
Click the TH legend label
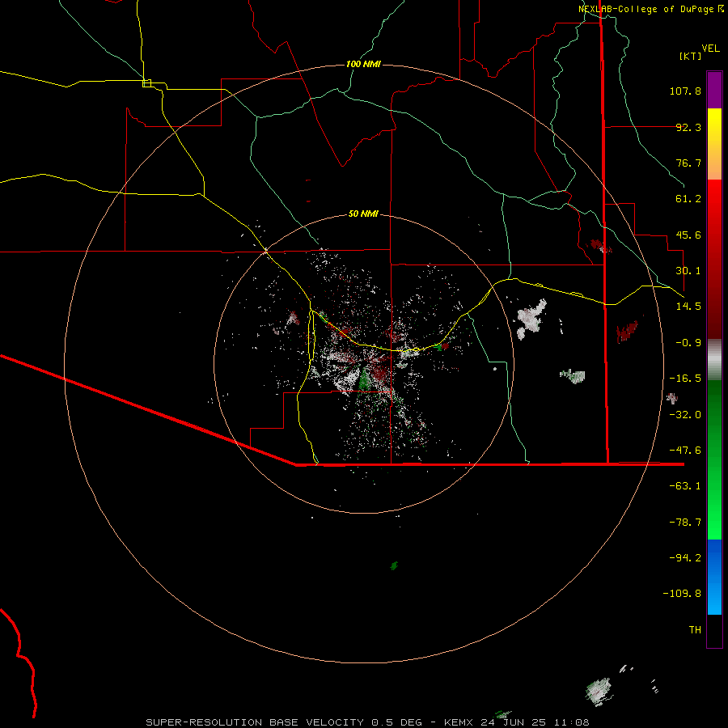click(695, 630)
